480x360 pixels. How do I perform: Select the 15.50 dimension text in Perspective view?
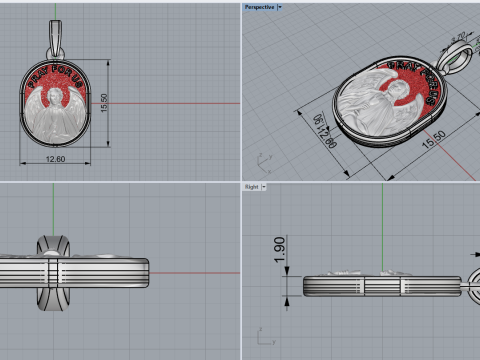coord(433,139)
